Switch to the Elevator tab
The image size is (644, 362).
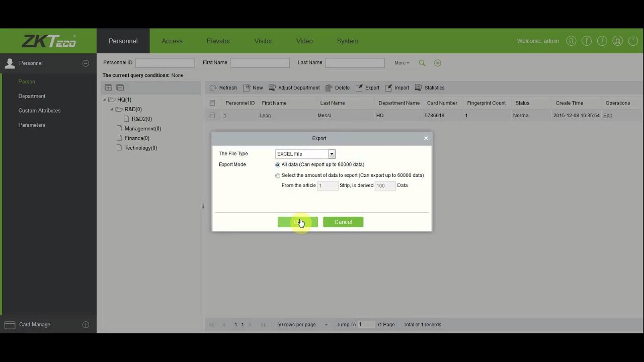[x=218, y=41]
